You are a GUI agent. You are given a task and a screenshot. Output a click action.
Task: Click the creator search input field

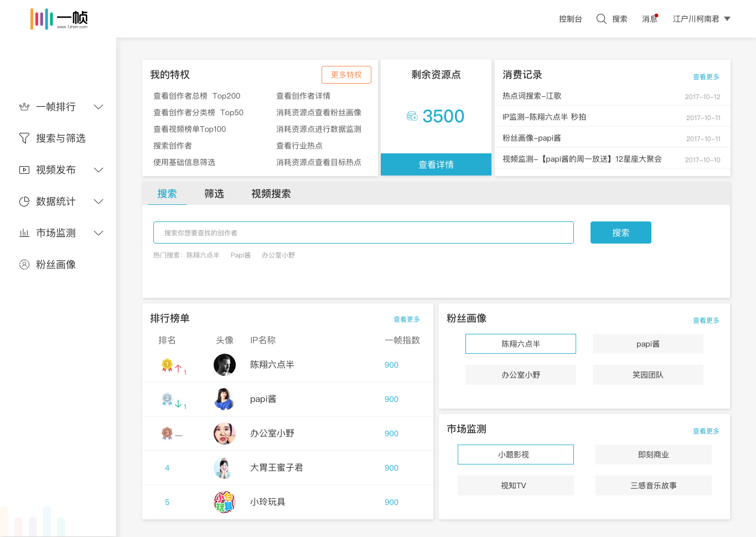coord(363,233)
